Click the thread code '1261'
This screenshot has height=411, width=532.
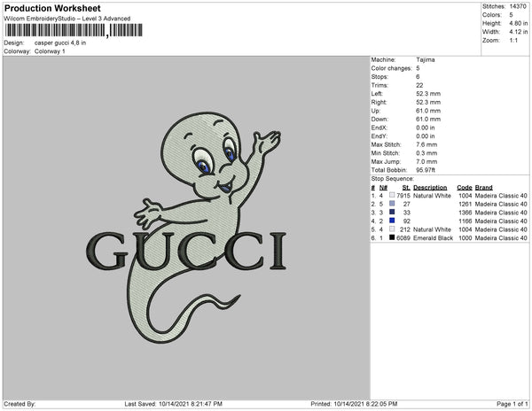coord(465,204)
